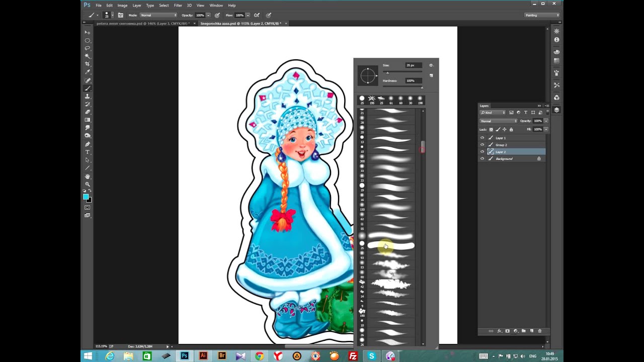Hide Layer 2 visibility eye

482,152
